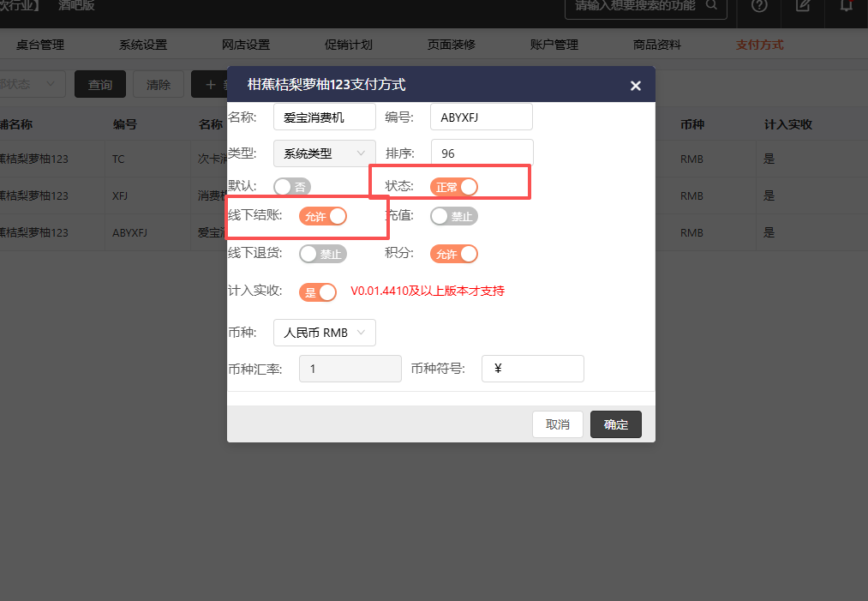Toggle the 默认 switch
This screenshot has height=601, width=868.
291,186
